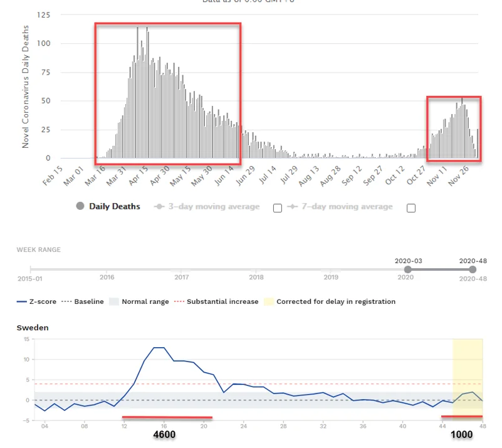Click the 2016 mark on week range
The width and height of the screenshot is (502, 448).
tap(107, 276)
